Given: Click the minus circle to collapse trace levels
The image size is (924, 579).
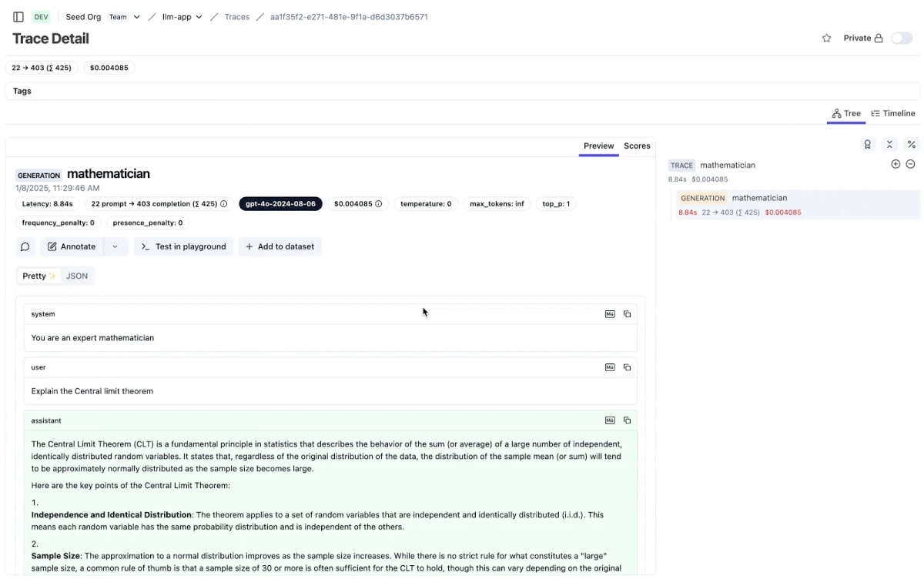Looking at the screenshot, I should [910, 164].
